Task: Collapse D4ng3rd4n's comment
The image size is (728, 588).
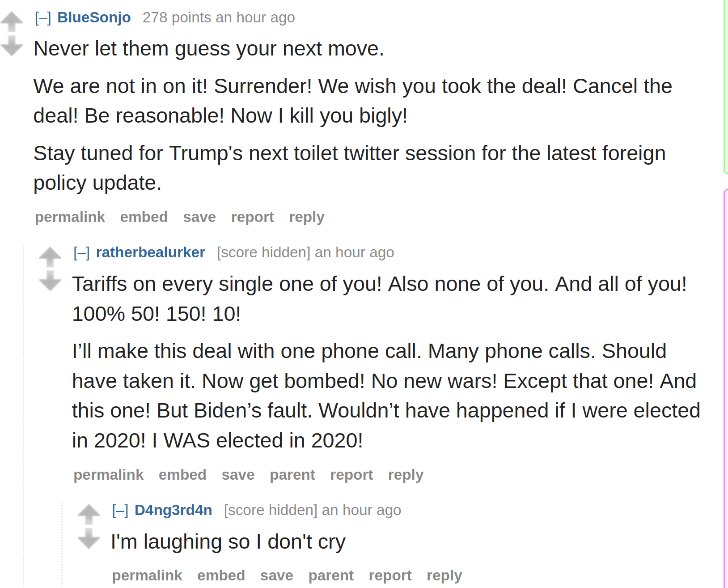Action: 120,511
